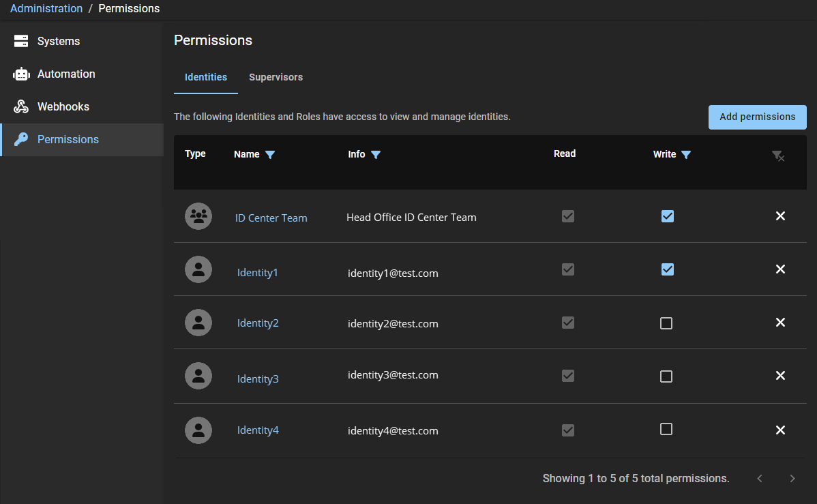
Task: Click the Name column header label
Action: 246,154
